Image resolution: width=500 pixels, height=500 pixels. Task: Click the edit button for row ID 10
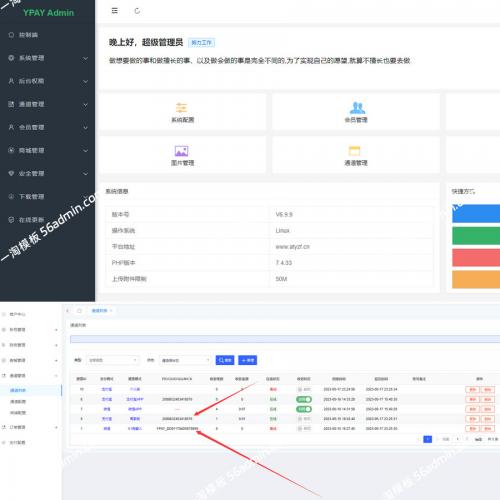point(472,389)
